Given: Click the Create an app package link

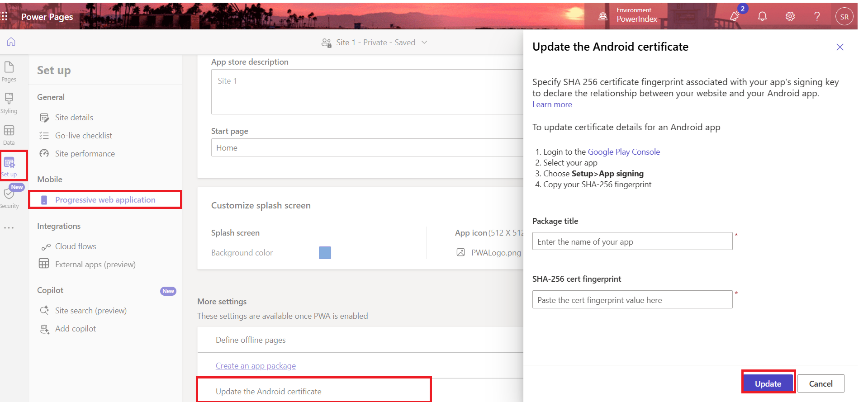Looking at the screenshot, I should [x=256, y=366].
